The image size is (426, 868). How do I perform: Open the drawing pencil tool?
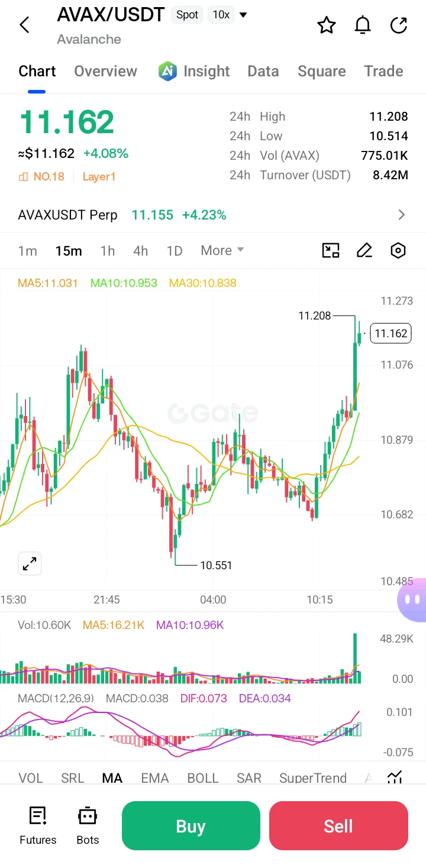[x=364, y=250]
